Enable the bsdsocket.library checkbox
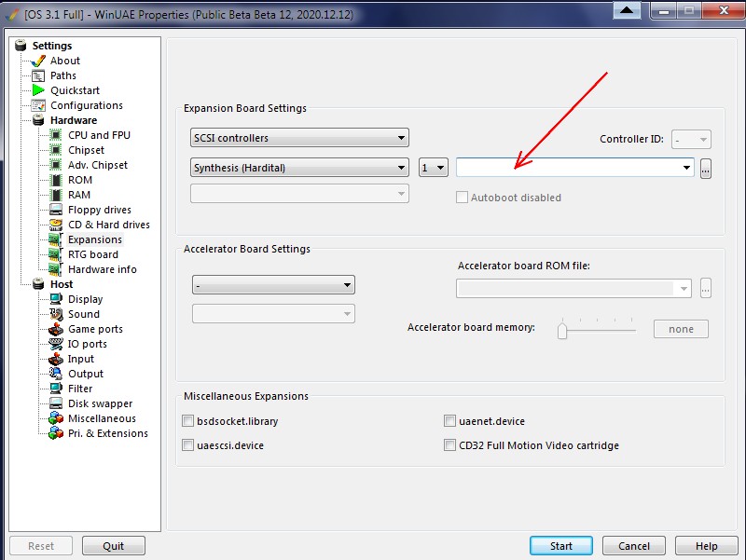 (x=189, y=421)
